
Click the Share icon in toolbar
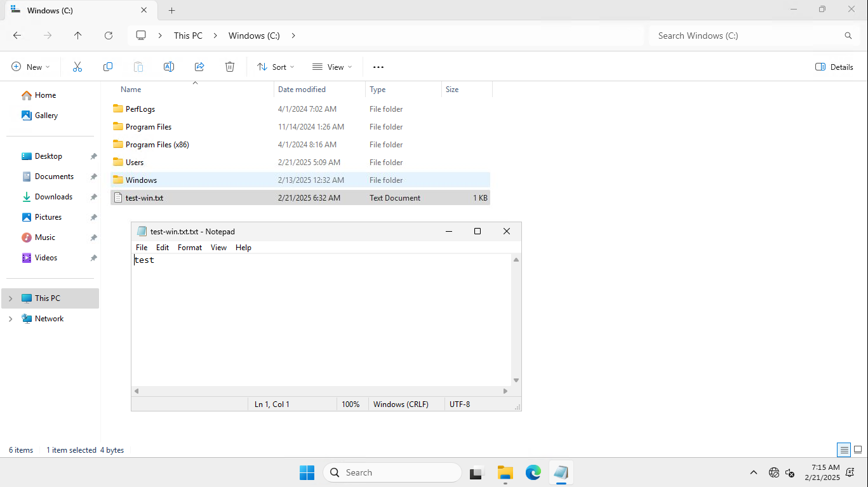coord(199,67)
